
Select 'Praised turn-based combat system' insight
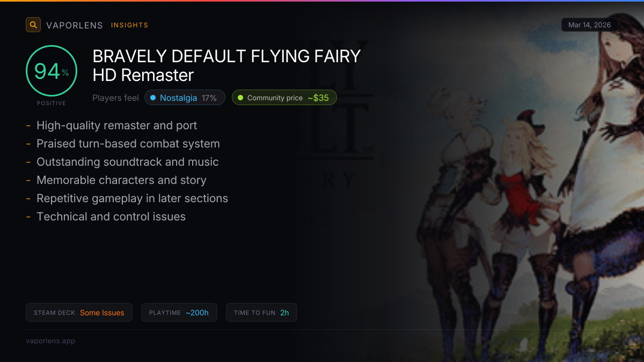coord(128,144)
